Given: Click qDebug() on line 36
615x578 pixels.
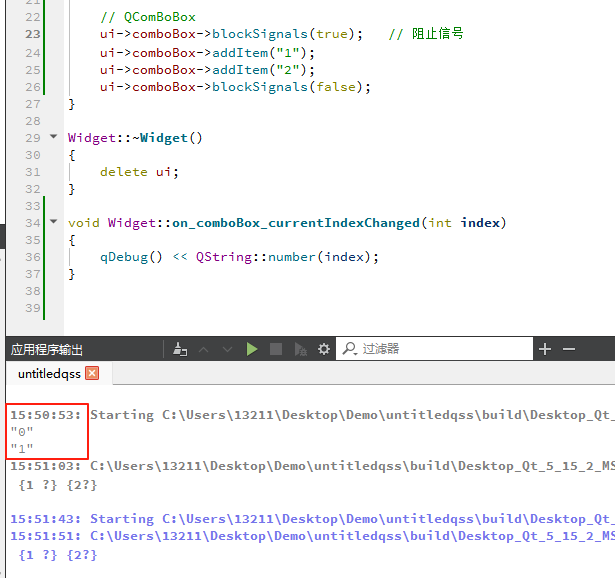Looking at the screenshot, I should (x=131, y=257).
